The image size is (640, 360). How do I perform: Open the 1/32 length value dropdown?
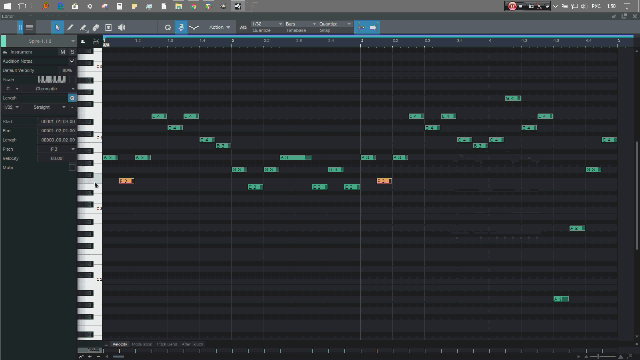tap(11, 107)
